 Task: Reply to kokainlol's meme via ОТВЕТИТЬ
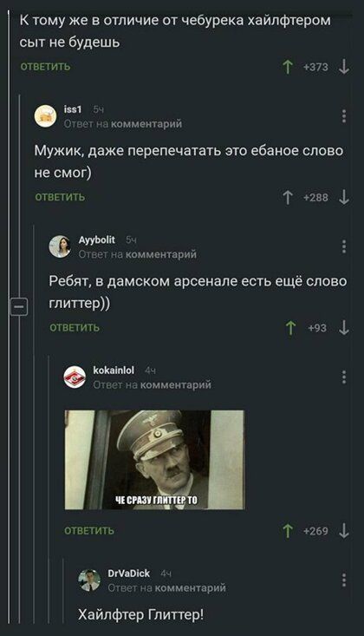[89, 531]
